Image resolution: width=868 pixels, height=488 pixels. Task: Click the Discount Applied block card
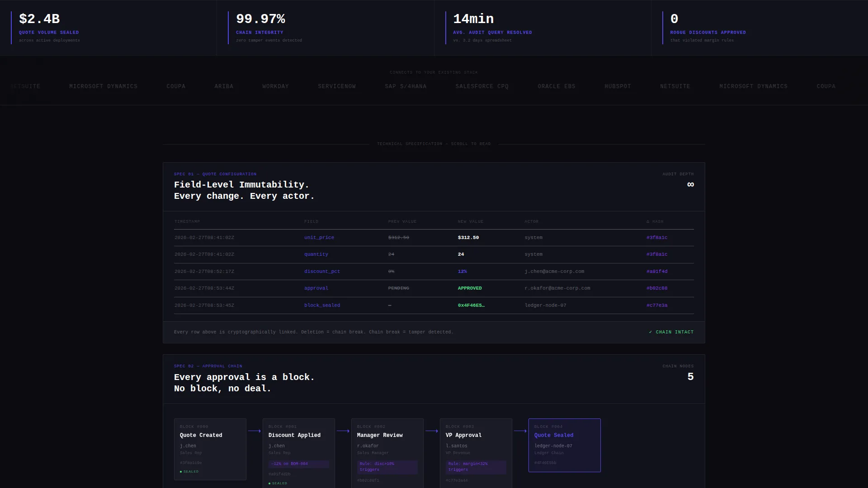click(x=299, y=453)
